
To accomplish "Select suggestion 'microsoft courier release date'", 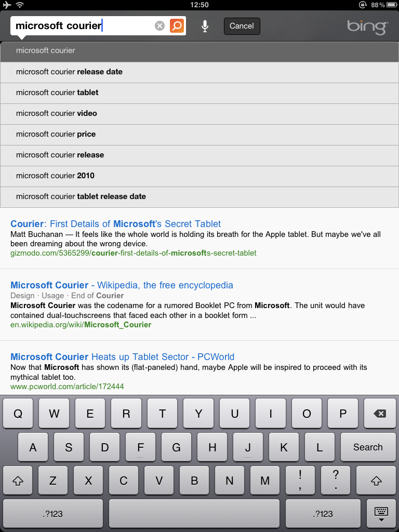I will point(199,72).
